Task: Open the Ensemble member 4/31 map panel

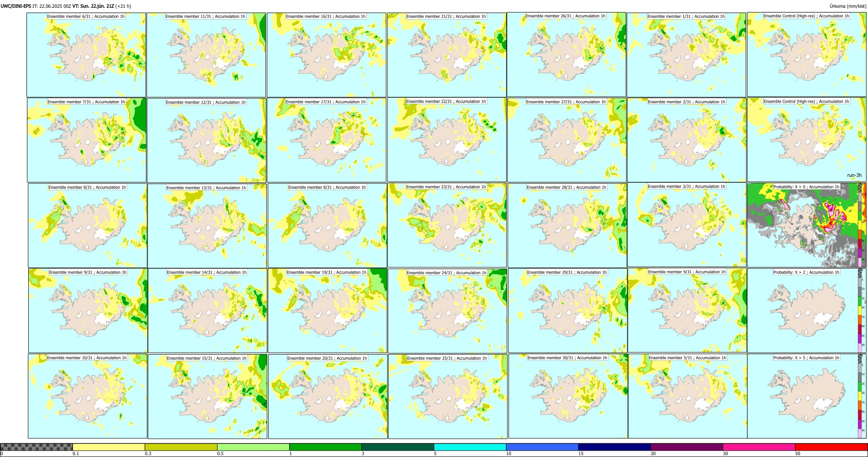Action: pos(687,310)
